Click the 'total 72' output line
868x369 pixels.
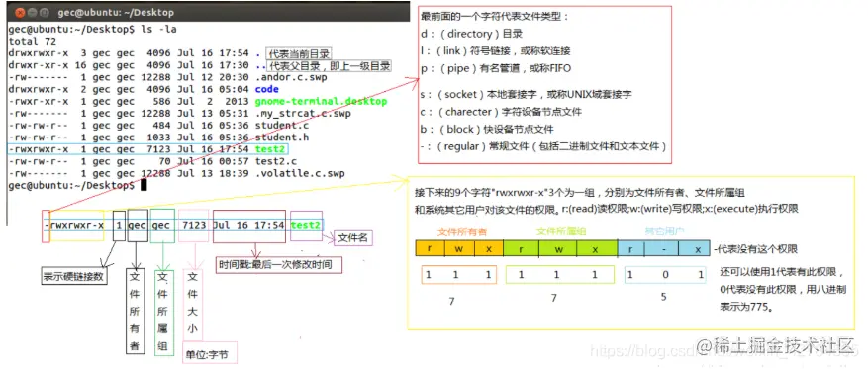tap(32, 41)
